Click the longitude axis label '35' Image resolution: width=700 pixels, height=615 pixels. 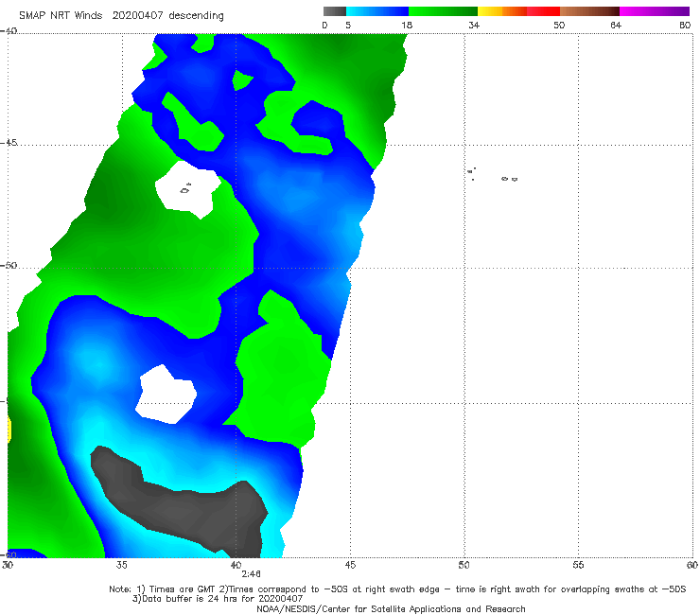click(121, 565)
